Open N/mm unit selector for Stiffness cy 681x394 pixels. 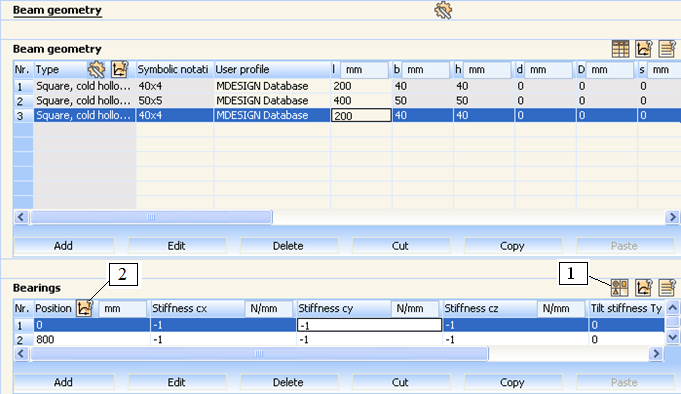click(x=415, y=308)
